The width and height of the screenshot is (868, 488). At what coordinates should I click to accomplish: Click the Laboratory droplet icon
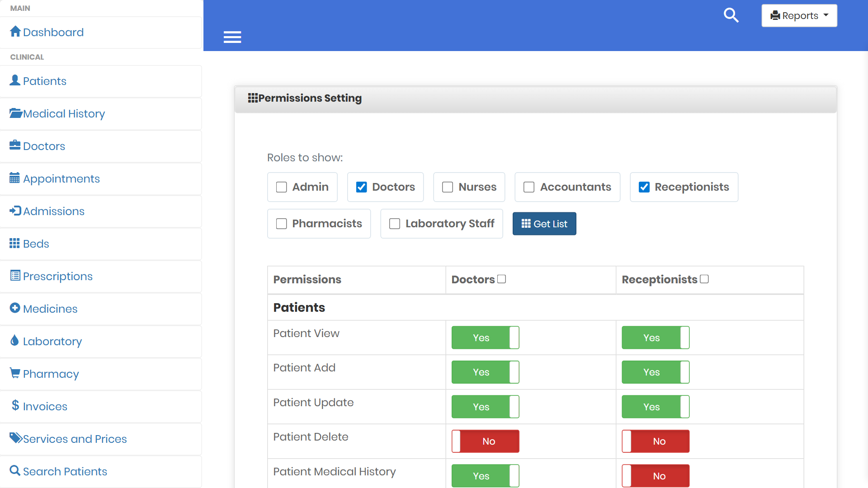[x=14, y=340]
